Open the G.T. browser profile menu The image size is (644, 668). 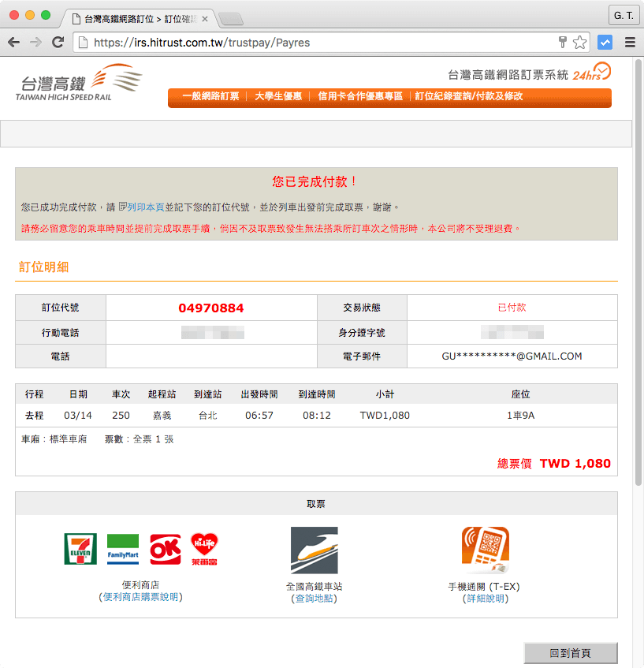[623, 15]
